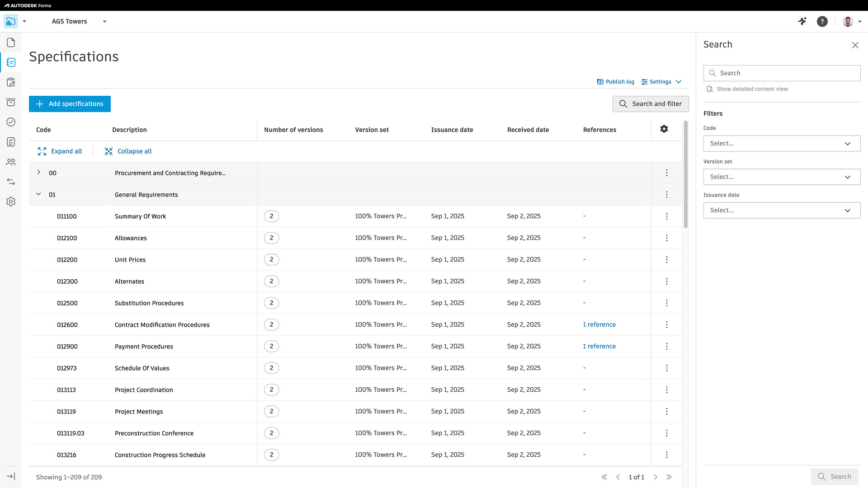This screenshot has height=488, width=868.
Task: Click the Description column header
Action: coord(129,130)
